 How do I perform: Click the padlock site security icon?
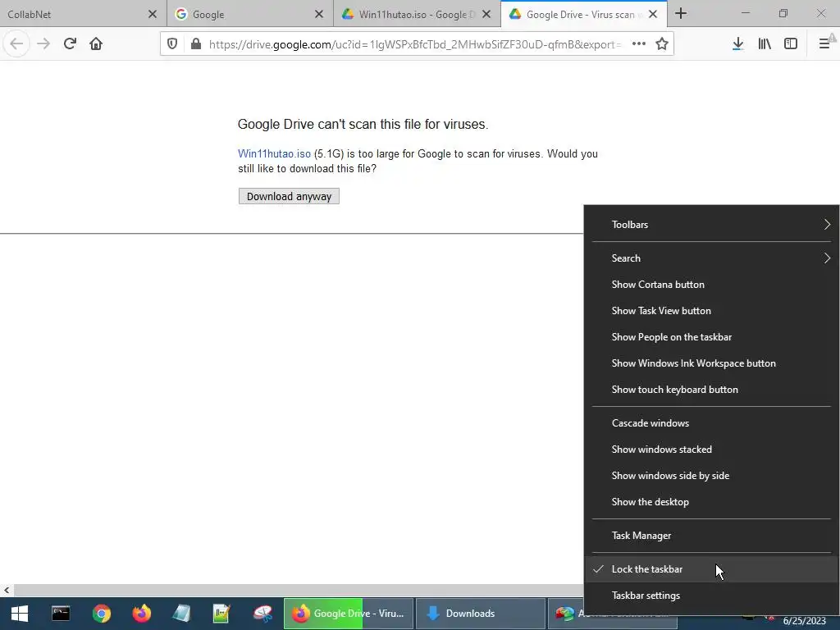196,44
